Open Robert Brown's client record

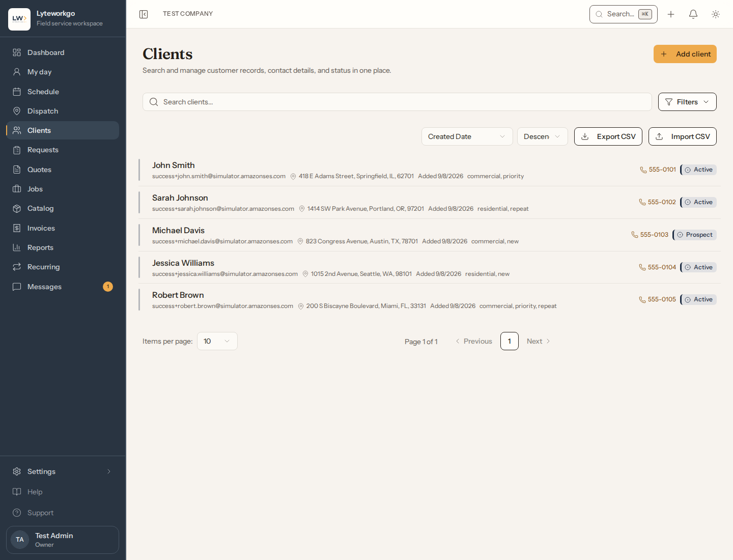430,300
